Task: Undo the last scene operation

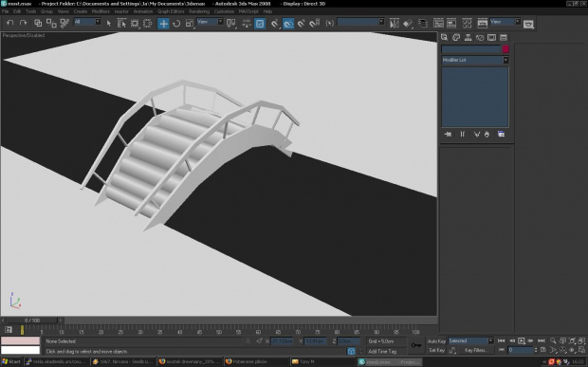Action: [9, 23]
